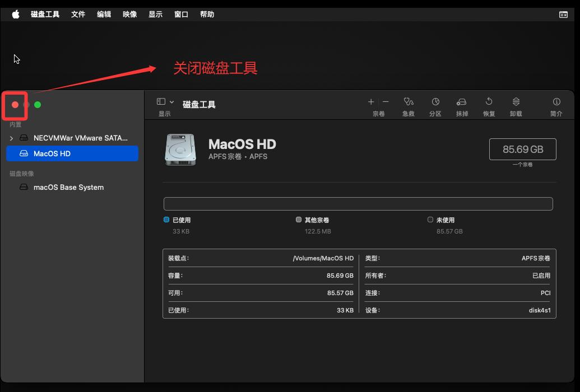Viewport: 580px width, 392px height.
Task: Open the 帮助 menu
Action: coord(207,15)
